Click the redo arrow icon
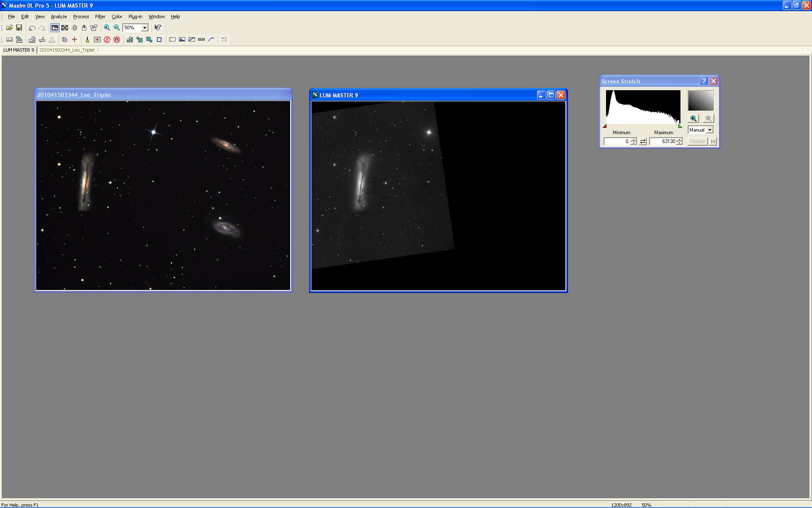Viewport: 812px width, 508px height. coord(42,28)
